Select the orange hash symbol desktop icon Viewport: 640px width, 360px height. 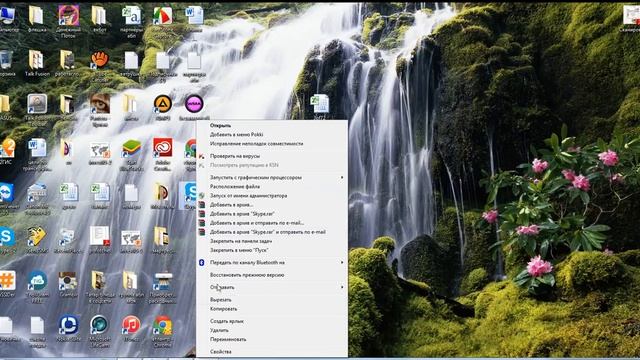click(x=7, y=281)
